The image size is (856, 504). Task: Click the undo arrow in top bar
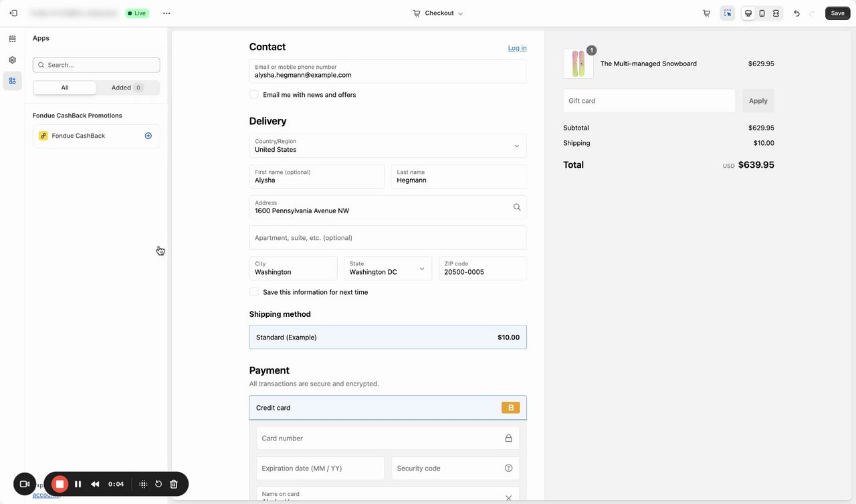click(x=796, y=13)
